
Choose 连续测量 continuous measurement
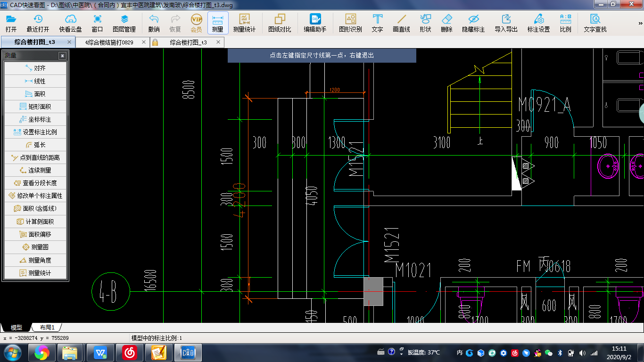[35, 170]
